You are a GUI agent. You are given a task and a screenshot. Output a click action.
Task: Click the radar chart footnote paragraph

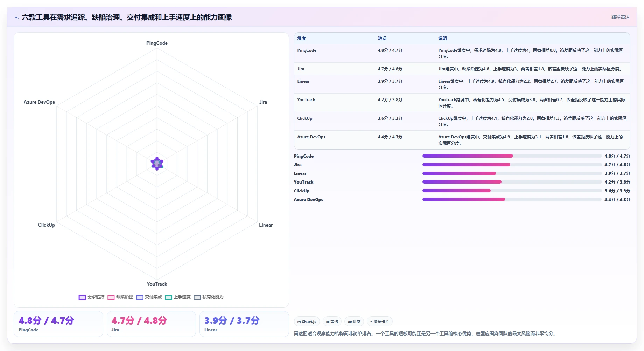(x=425, y=333)
